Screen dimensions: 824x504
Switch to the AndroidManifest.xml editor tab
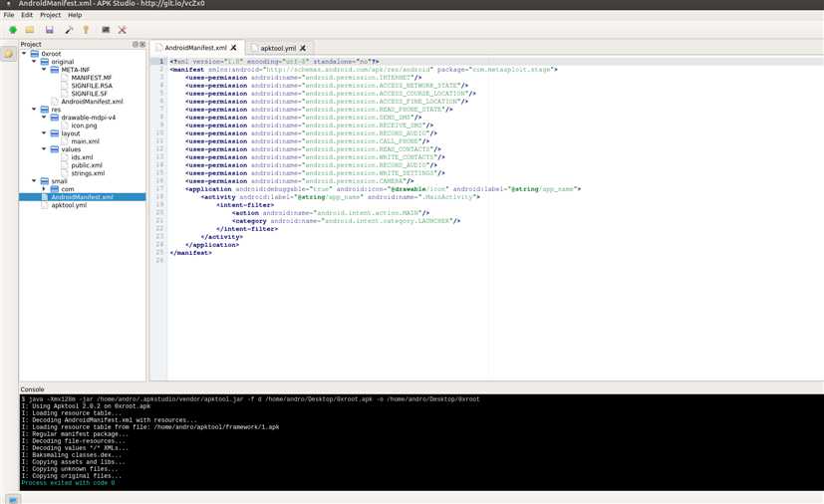click(x=197, y=47)
